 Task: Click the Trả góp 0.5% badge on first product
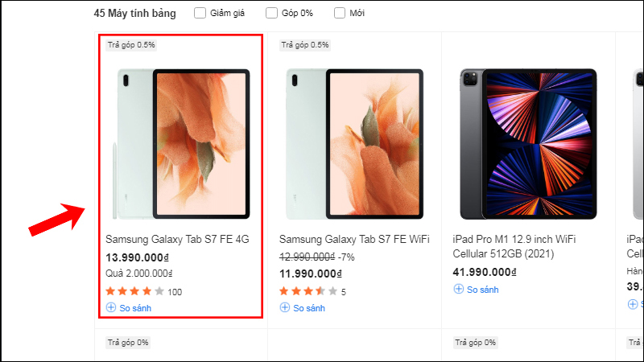coord(132,44)
